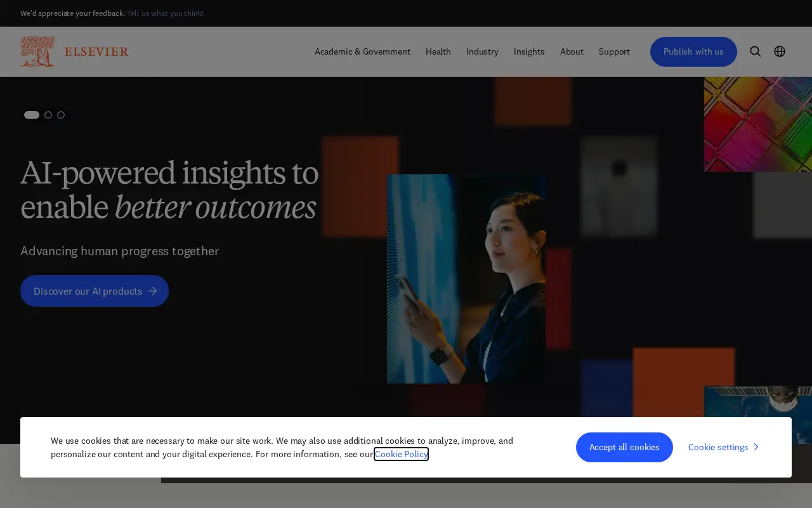Screen dimensions: 812x508
Task: Click the AI-powered insights headline
Action: [169, 189]
